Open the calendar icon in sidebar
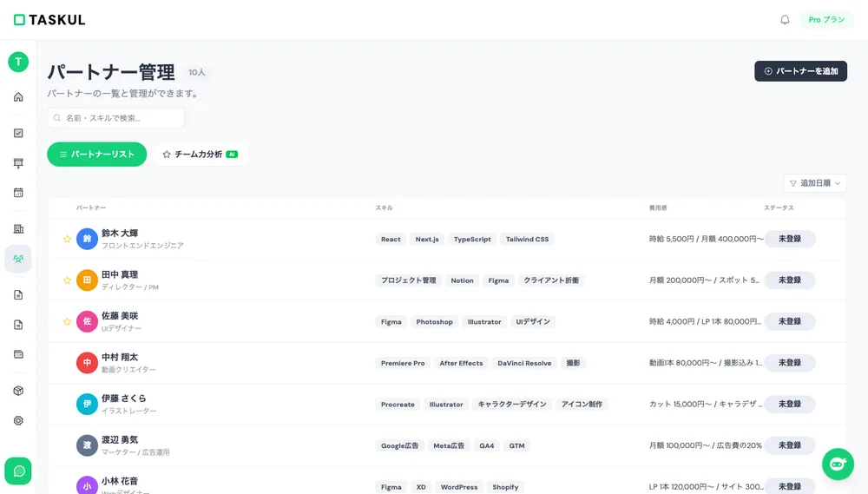The width and height of the screenshot is (868, 494). coord(18,193)
